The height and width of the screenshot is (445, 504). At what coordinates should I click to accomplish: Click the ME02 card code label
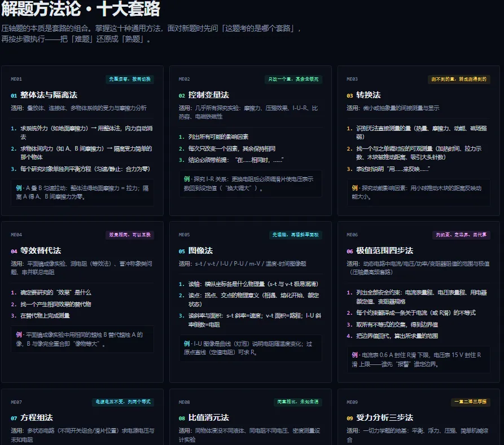click(184, 79)
